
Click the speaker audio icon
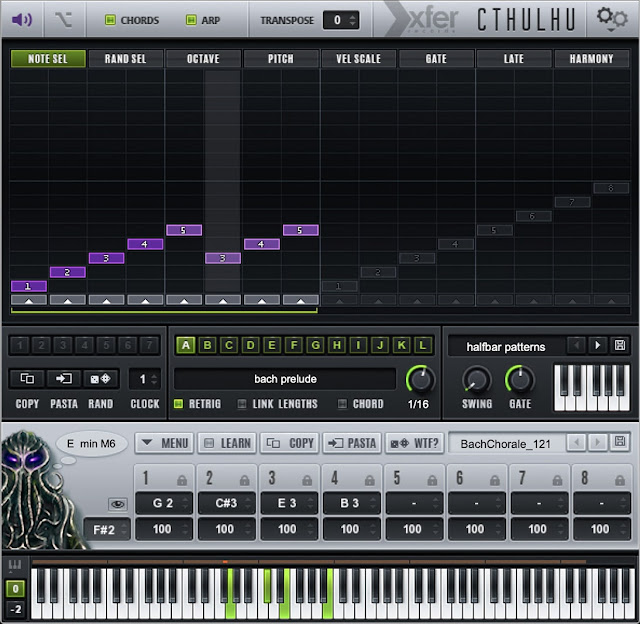[21, 19]
